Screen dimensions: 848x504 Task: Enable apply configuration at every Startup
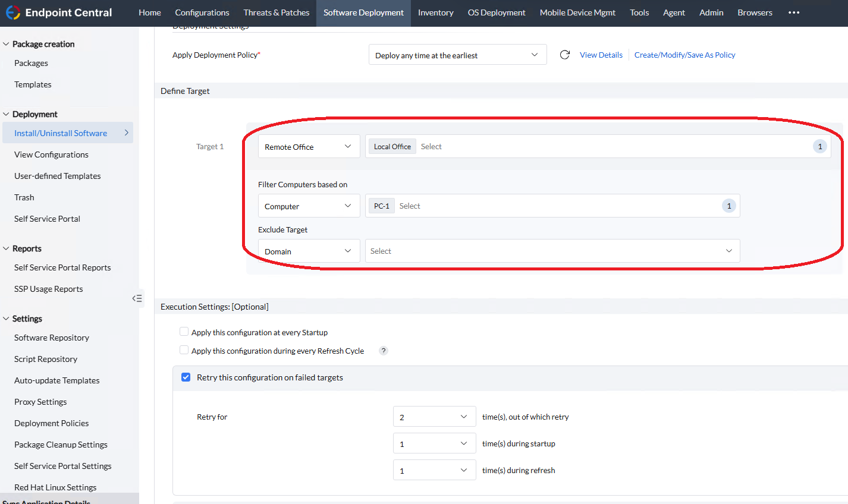tap(184, 332)
